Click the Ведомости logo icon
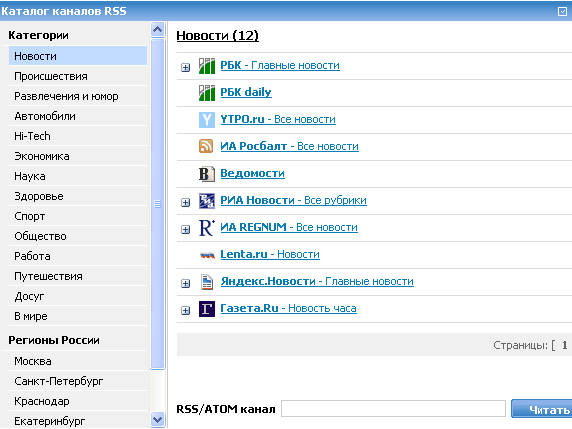572x429 pixels. coord(206,174)
